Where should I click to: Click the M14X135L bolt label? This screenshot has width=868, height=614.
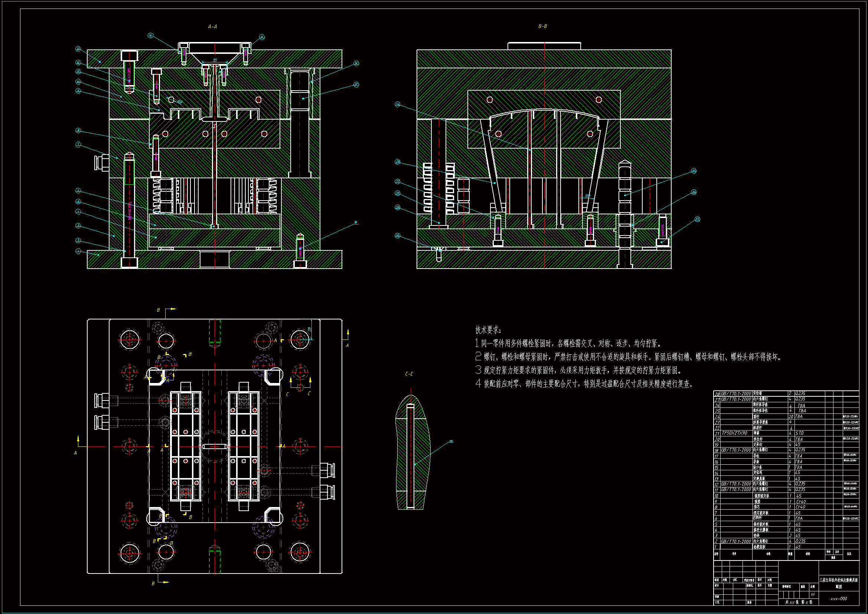130,210
